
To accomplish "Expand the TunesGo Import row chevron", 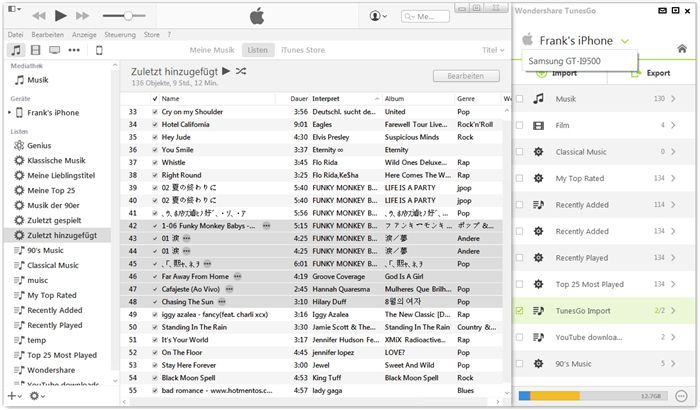I will (673, 310).
